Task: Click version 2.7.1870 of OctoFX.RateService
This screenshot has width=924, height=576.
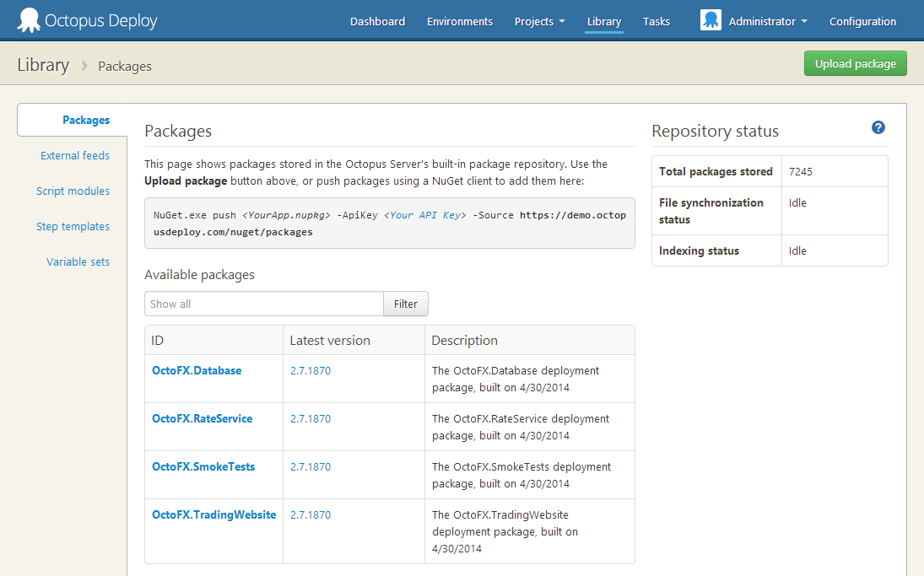Action: [x=310, y=418]
